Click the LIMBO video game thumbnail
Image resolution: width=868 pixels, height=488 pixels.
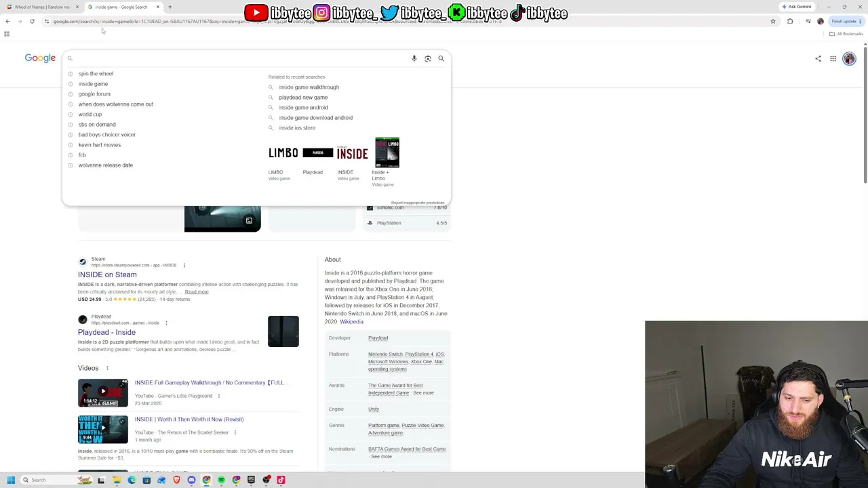(x=283, y=153)
